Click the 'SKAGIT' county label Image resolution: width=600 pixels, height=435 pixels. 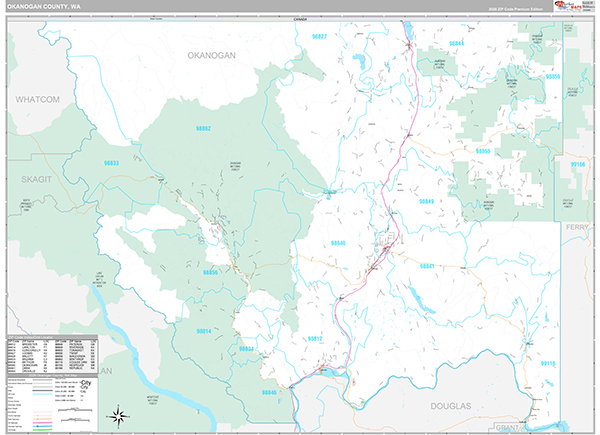pyautogui.click(x=36, y=179)
